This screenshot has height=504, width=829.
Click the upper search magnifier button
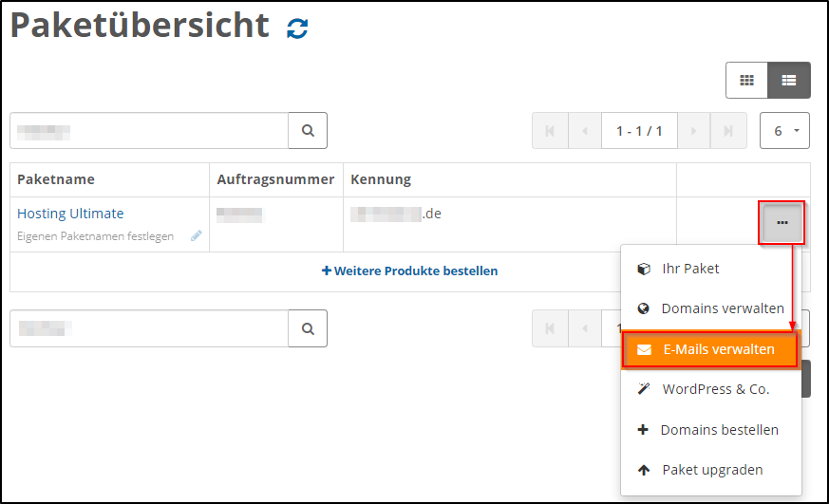tap(308, 130)
